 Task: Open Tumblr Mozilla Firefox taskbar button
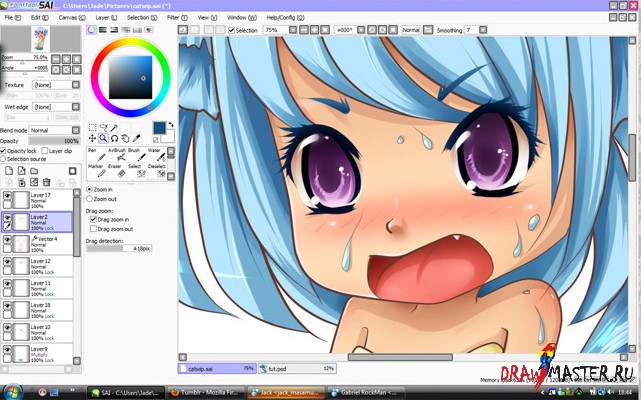click(x=206, y=393)
